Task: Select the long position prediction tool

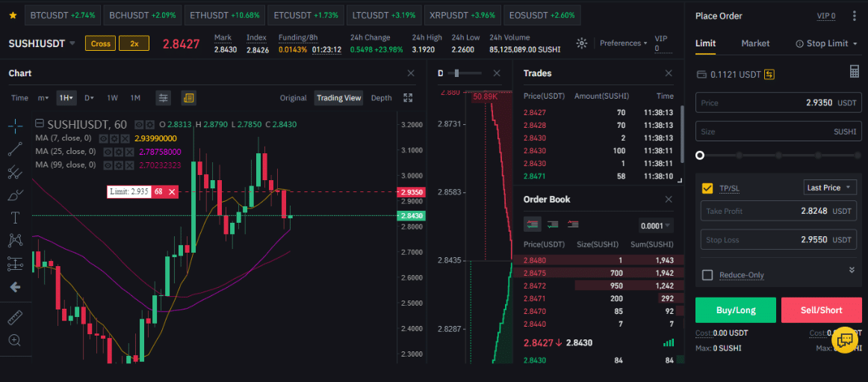Action: point(16,264)
